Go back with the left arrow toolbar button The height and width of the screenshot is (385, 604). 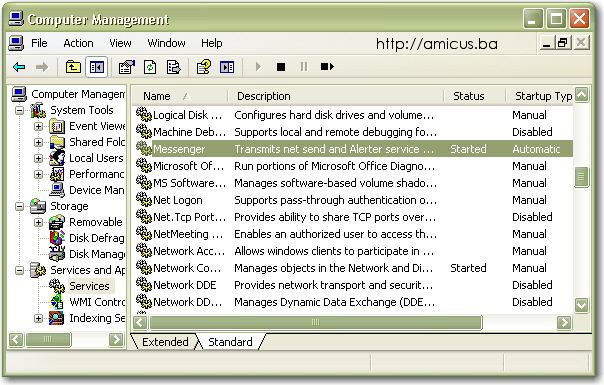pyautogui.click(x=19, y=67)
